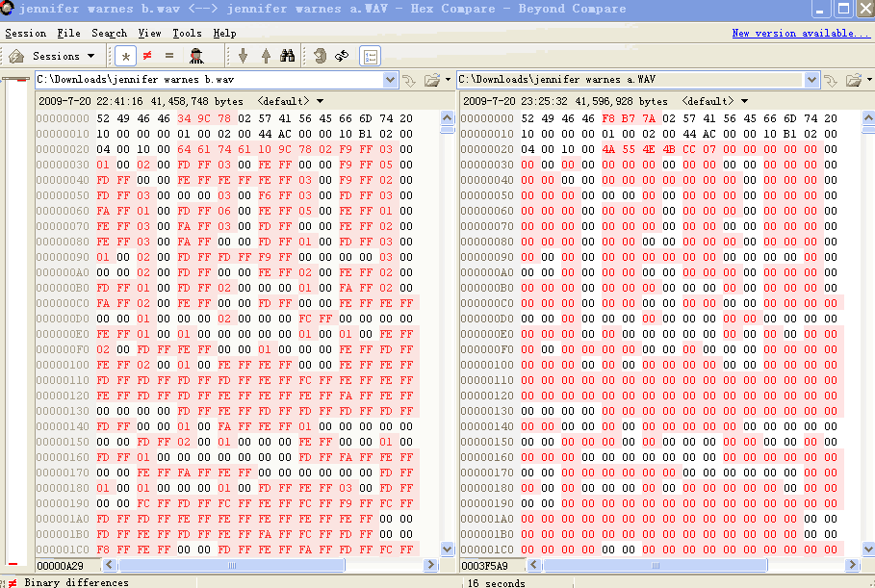Click the Reload files toolbar icon

click(342, 56)
